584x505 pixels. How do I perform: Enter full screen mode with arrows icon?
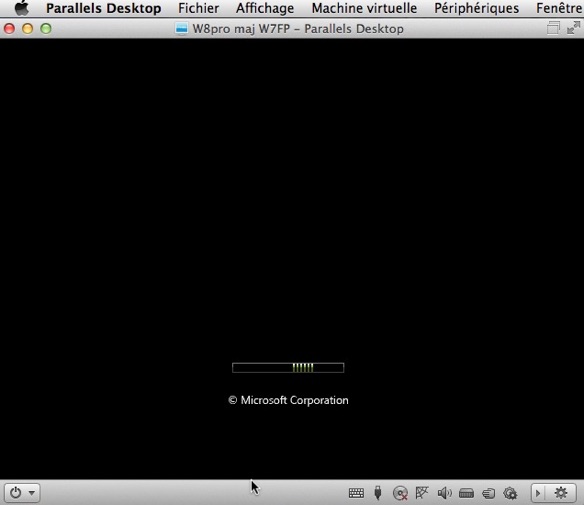[x=574, y=28]
